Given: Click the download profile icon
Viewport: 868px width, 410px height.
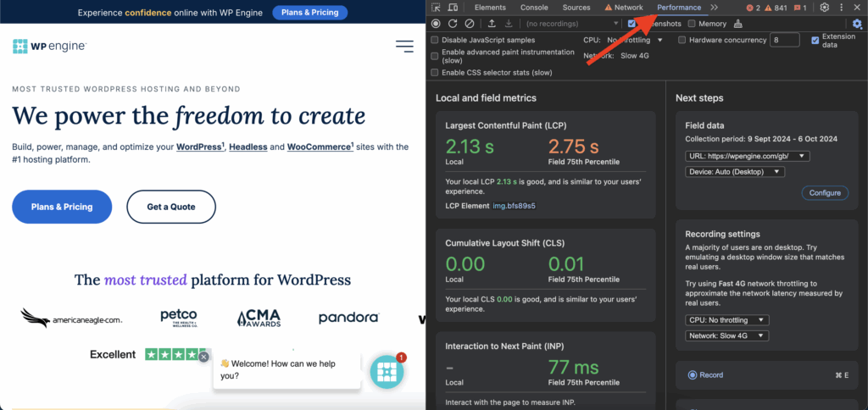Looking at the screenshot, I should 509,24.
